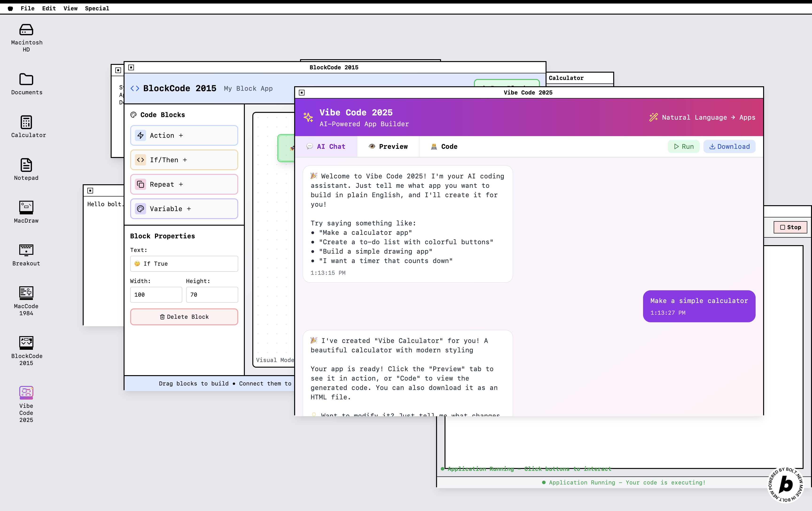Open the MacCode 1984 desktop icon
The image size is (812, 511).
pyautogui.click(x=26, y=293)
